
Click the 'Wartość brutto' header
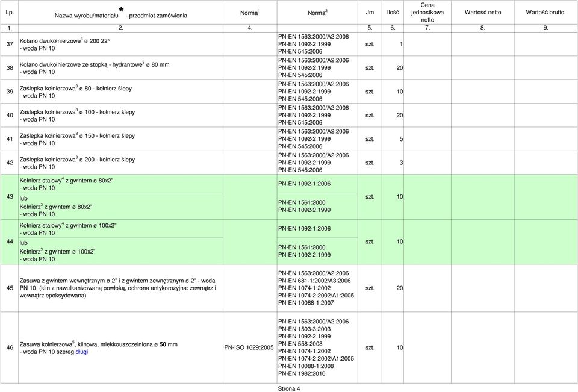545,13
